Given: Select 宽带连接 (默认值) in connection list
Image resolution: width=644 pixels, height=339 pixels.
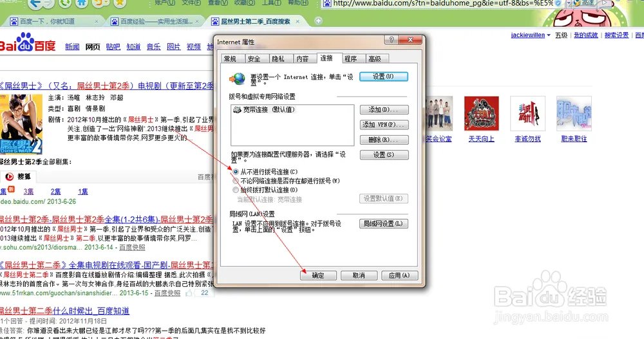Looking at the screenshot, I should [263, 109].
